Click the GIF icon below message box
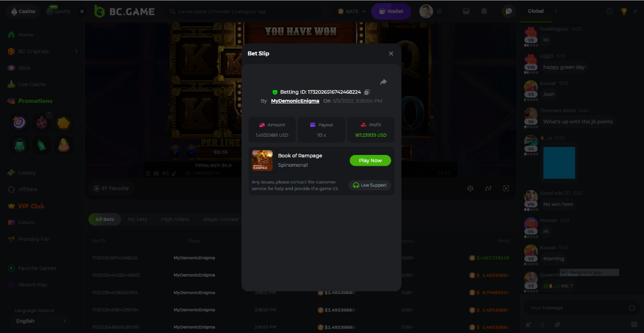The height and width of the screenshot is (333, 644). (x=634, y=324)
